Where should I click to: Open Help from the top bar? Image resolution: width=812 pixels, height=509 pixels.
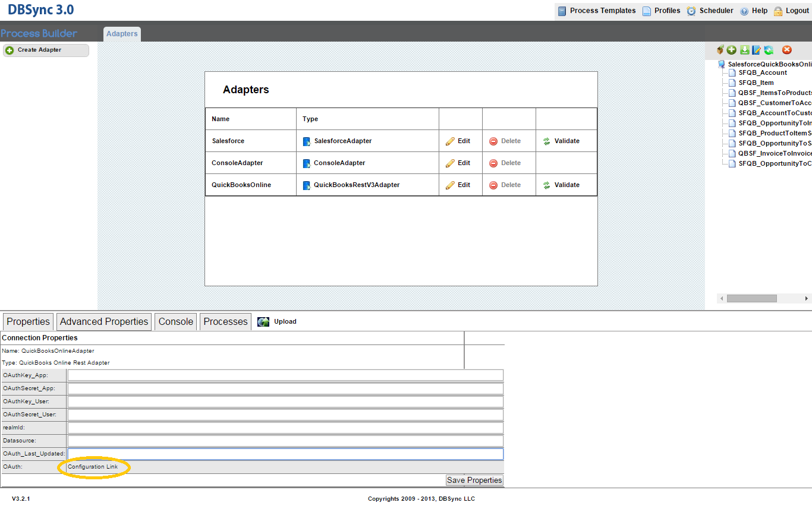[753, 11]
